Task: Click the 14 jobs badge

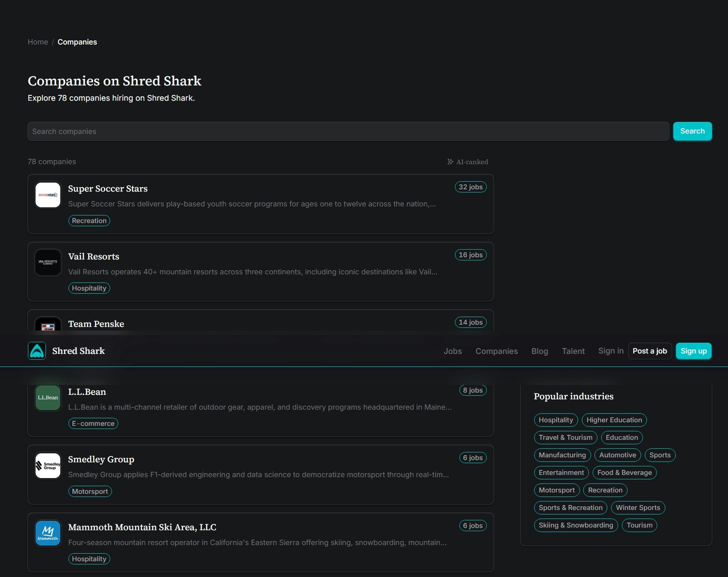Action: pyautogui.click(x=471, y=322)
